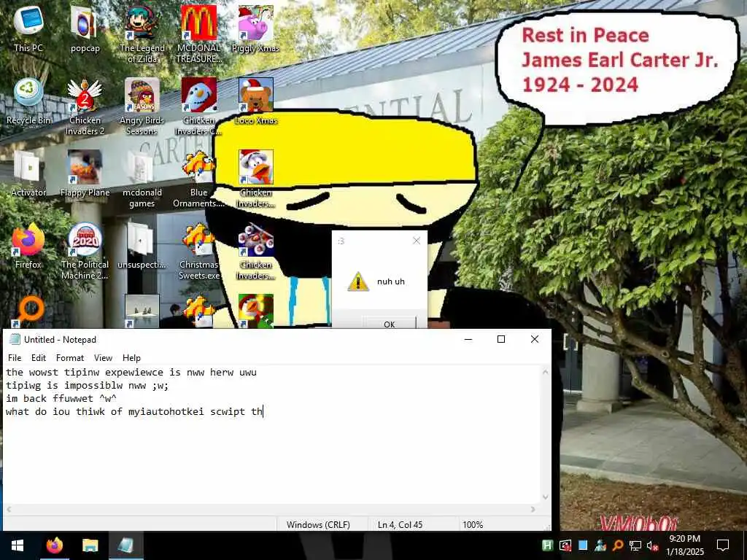The height and width of the screenshot is (560, 747).
Task: Open the orange magnifier desktop shortcut
Action: click(x=28, y=311)
